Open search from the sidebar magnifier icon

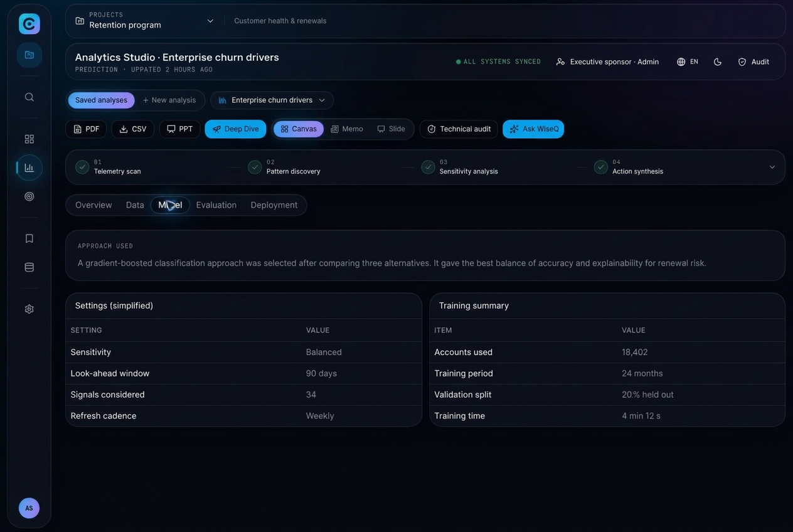coord(29,97)
